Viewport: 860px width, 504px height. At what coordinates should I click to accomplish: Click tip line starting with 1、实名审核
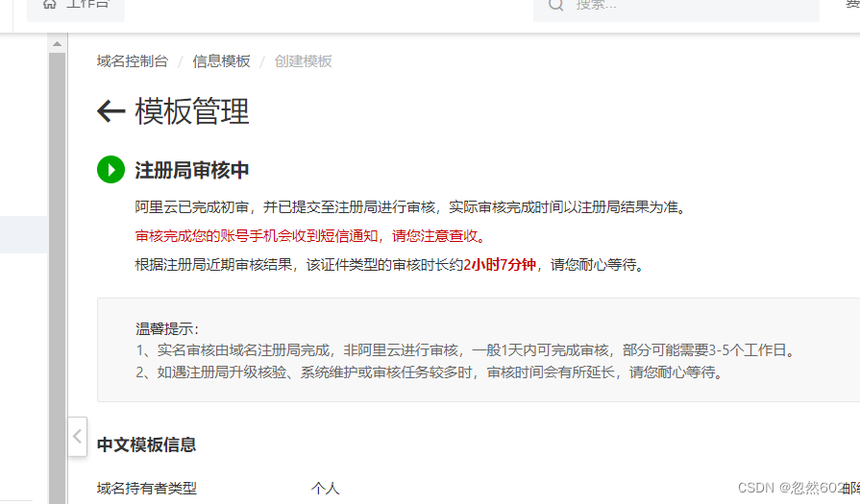(466, 350)
